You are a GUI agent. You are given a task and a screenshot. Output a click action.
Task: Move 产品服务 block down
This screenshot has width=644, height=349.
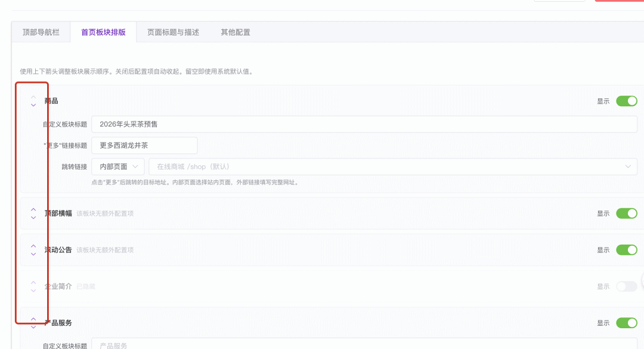pyautogui.click(x=33, y=327)
